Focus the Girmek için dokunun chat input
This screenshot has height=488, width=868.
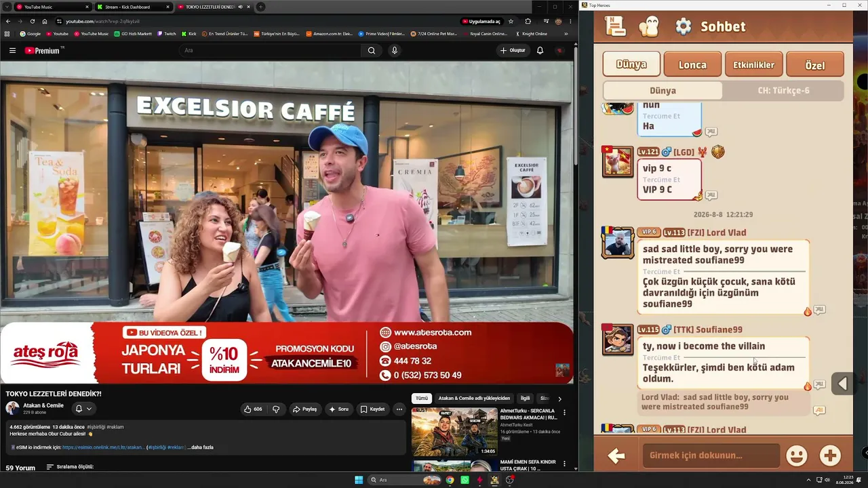(711, 455)
